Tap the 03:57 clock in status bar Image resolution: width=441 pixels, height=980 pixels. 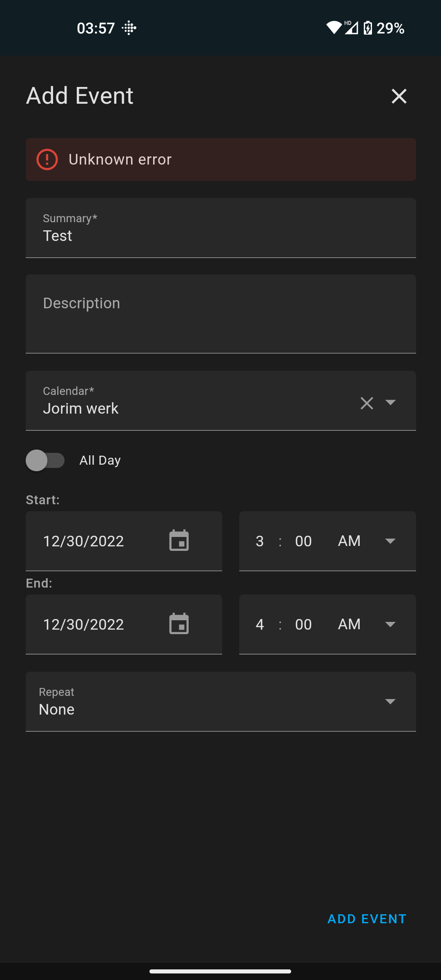[96, 28]
